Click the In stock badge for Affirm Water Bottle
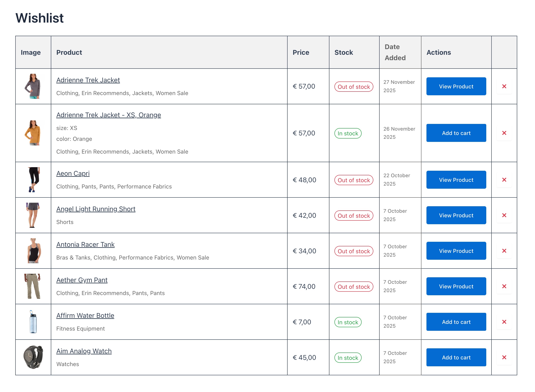535x392 pixels. point(348,322)
